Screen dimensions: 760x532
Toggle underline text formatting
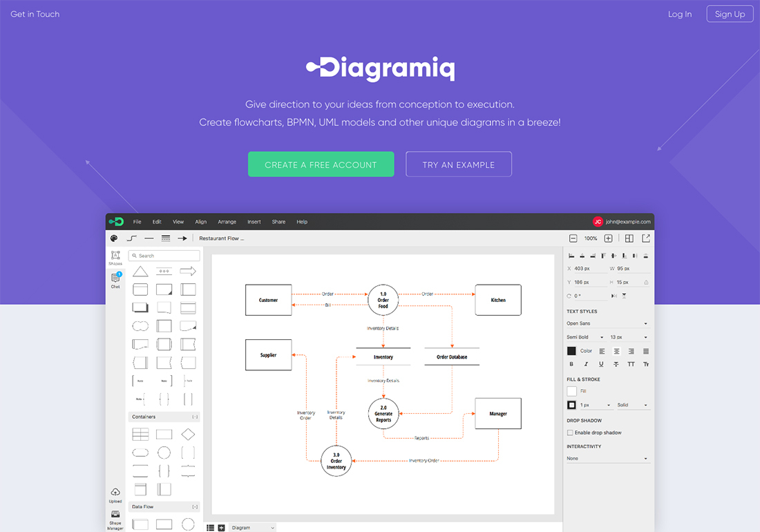pos(601,364)
